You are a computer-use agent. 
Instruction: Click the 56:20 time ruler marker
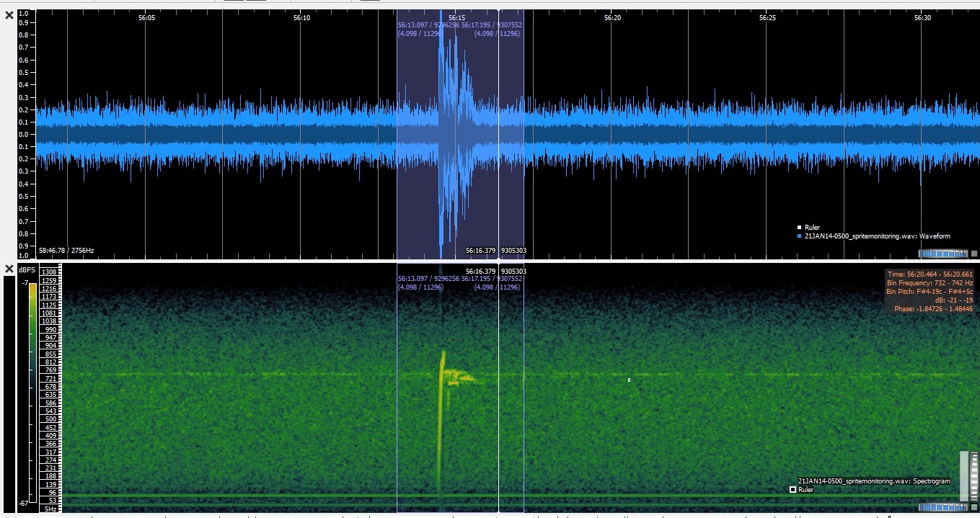[612, 17]
